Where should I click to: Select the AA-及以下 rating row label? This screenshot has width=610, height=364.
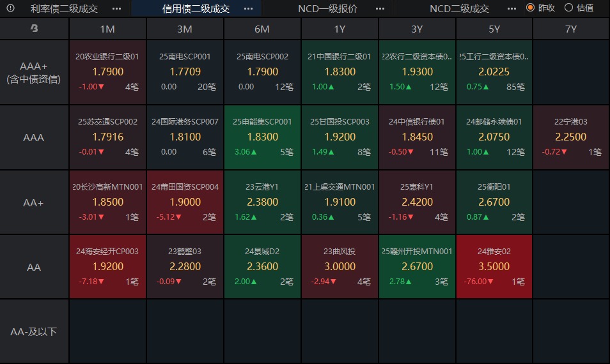click(x=34, y=332)
